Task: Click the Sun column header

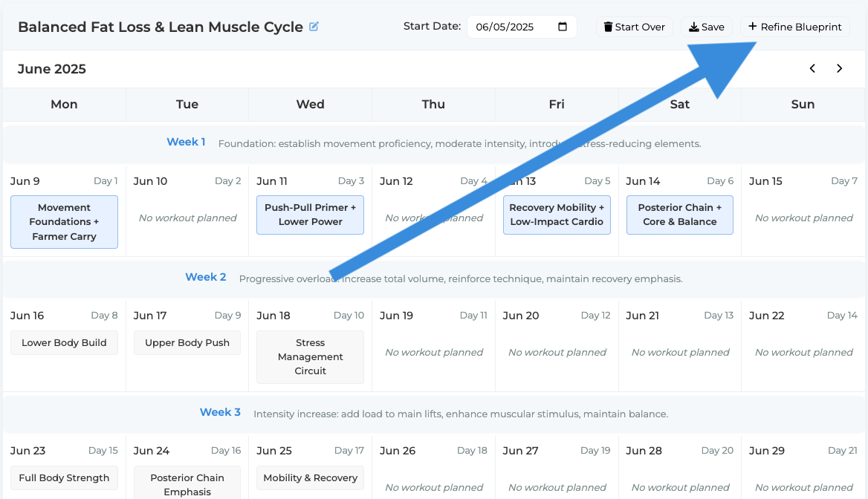Action: 803,104
